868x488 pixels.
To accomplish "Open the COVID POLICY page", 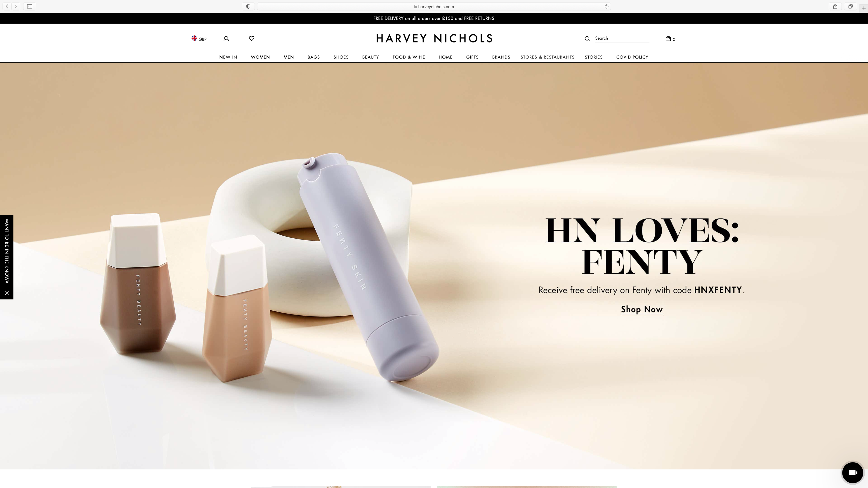I will [632, 57].
